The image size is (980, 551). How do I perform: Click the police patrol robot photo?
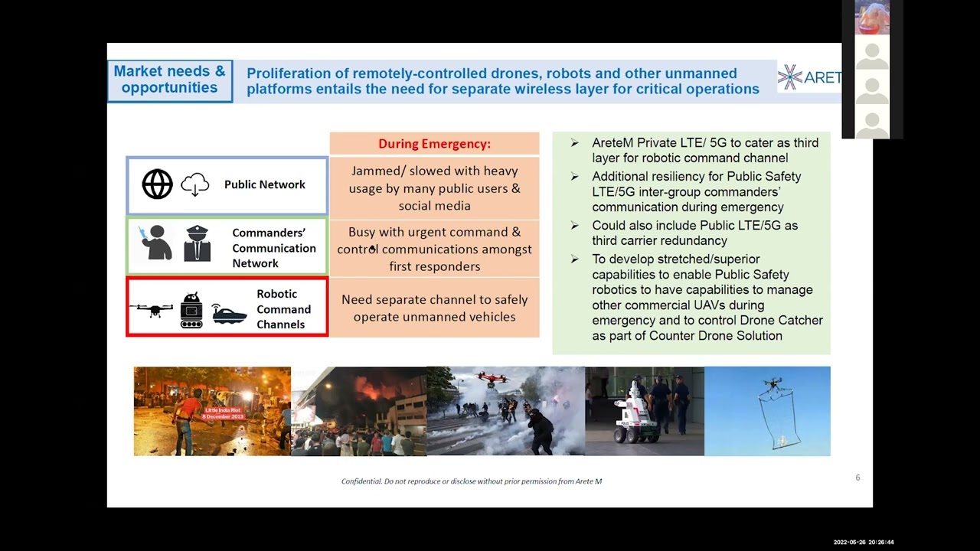coord(645,411)
